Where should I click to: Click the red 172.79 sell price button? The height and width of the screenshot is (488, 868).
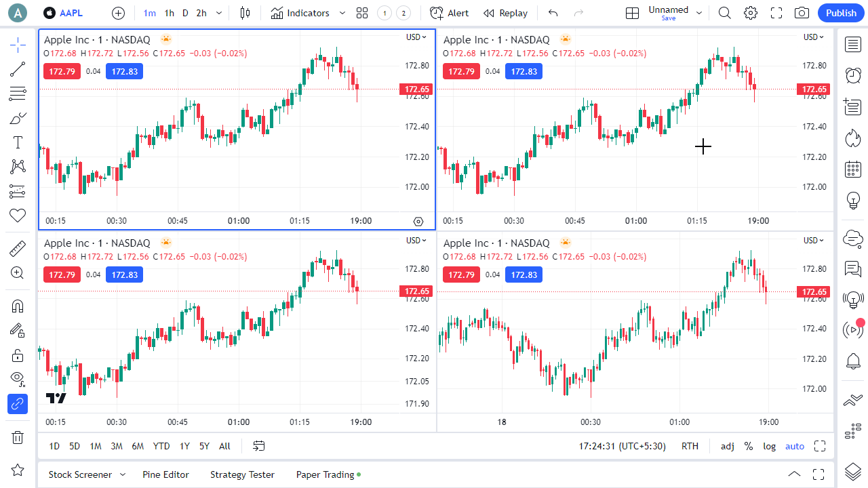62,71
